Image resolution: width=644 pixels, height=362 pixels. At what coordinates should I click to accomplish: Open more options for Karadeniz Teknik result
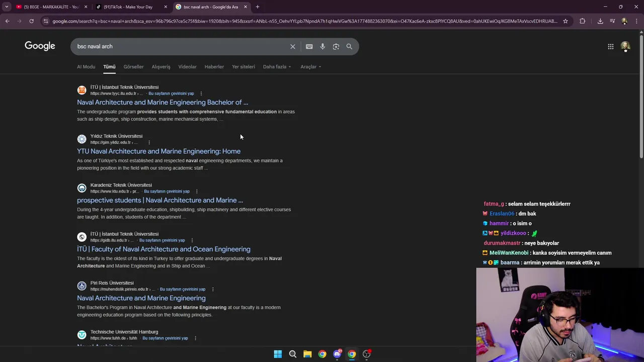coord(197,191)
